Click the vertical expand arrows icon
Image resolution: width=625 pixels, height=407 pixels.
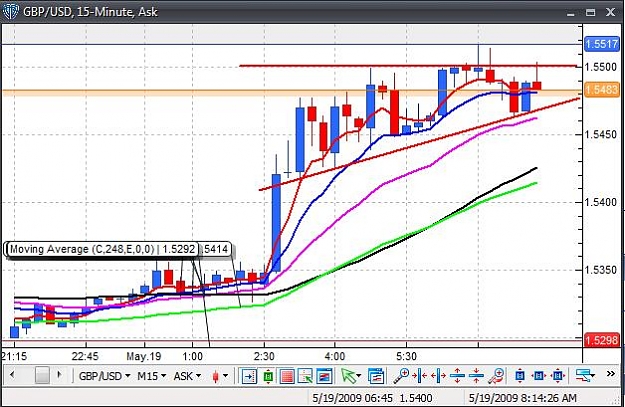(457, 376)
